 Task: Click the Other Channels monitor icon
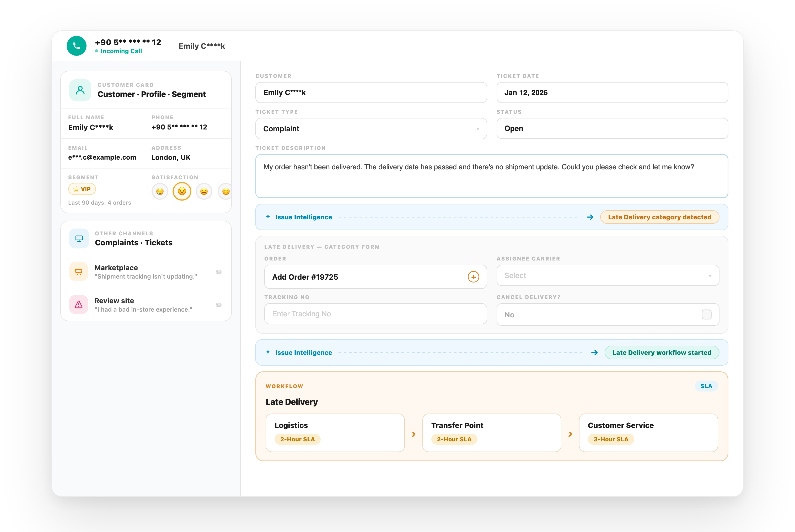(x=79, y=238)
